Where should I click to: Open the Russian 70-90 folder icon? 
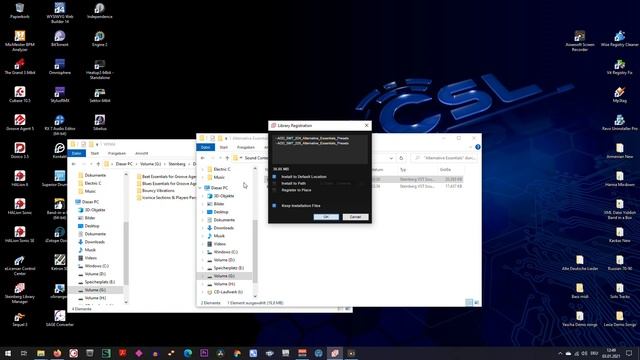click(620, 262)
